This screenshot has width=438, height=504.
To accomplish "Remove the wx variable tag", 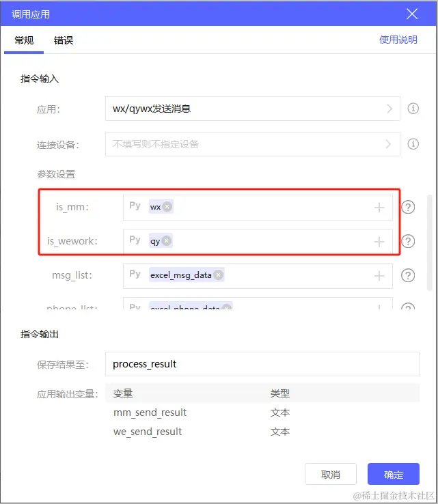I will pos(167,206).
